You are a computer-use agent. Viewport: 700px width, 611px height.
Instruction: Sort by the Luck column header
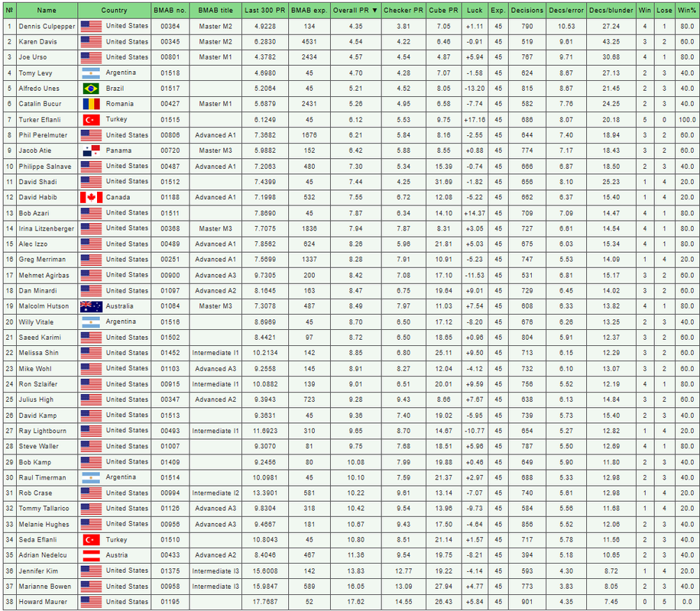click(475, 10)
